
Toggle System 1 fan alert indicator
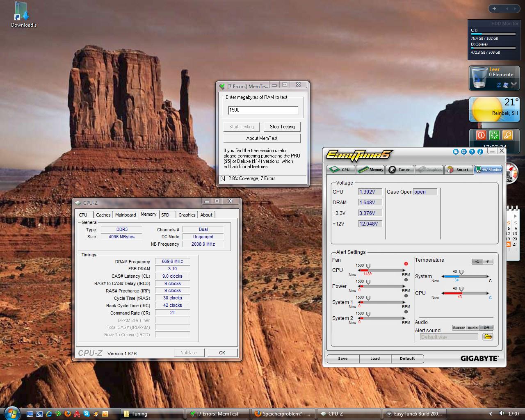pyautogui.click(x=406, y=296)
